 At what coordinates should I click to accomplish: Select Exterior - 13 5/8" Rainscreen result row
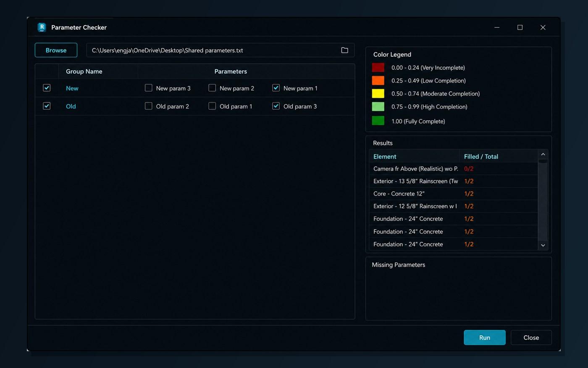[x=454, y=181]
